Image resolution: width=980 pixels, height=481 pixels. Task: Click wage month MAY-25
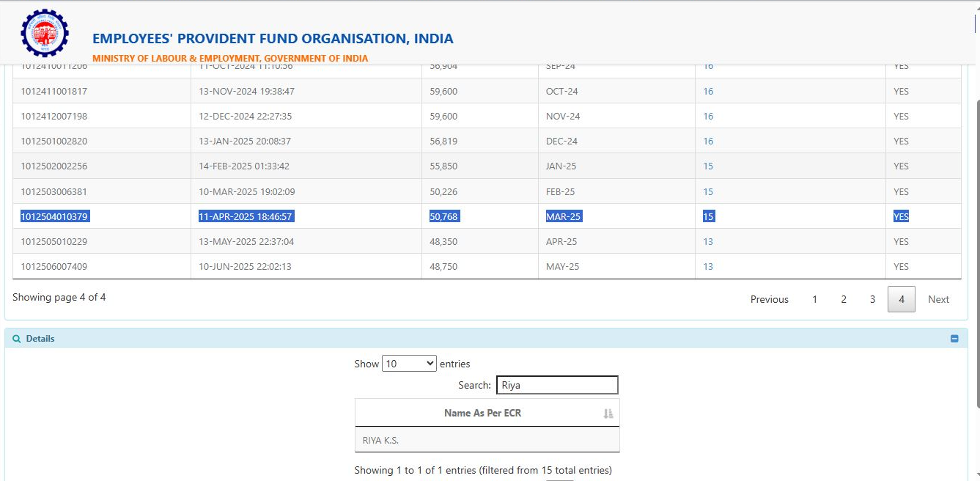click(x=563, y=267)
